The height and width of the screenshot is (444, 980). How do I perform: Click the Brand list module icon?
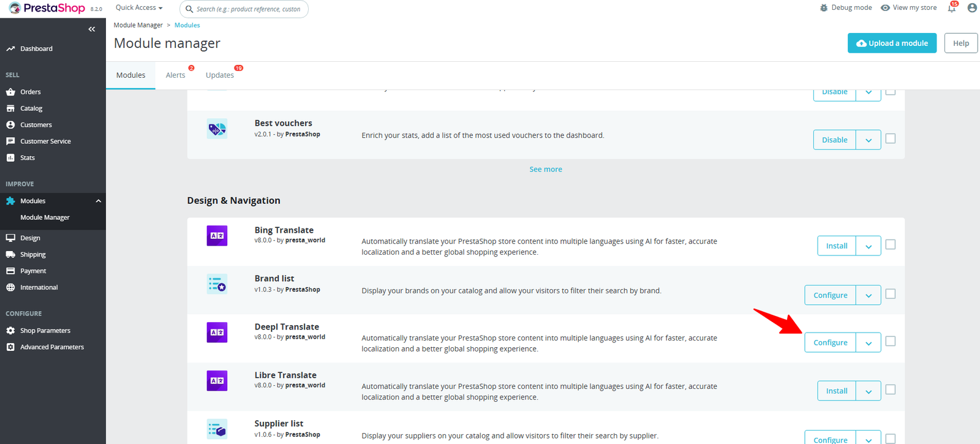217,284
